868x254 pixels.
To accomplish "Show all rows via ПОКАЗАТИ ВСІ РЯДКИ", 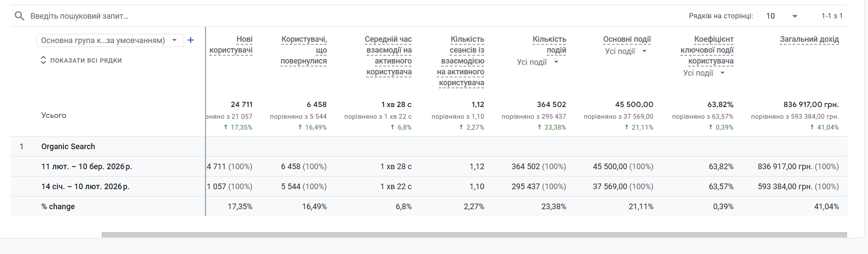I will coord(86,60).
